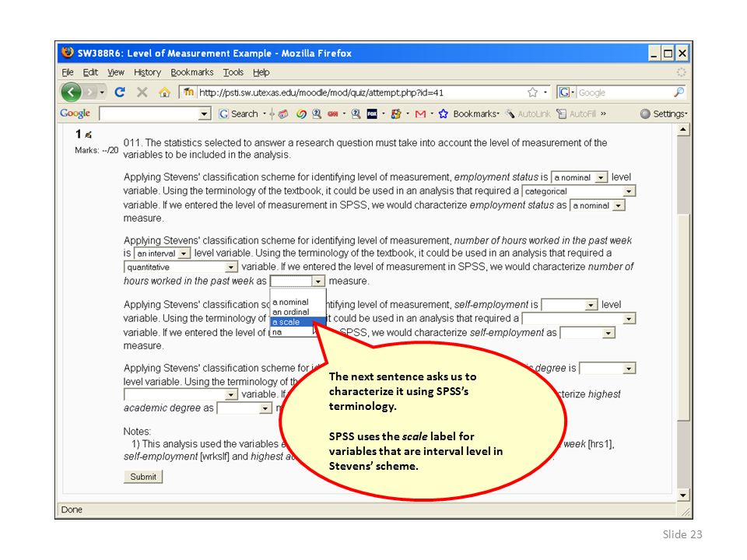Open the self-employment textbook terminology dropdown
Screen dimensions: 747x560
click(x=579, y=319)
